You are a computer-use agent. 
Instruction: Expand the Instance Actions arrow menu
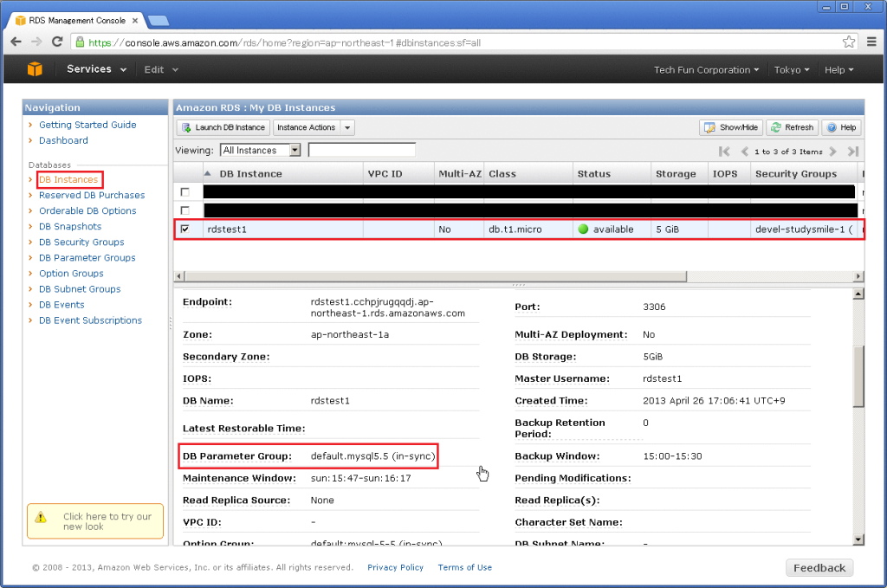pyautogui.click(x=347, y=127)
